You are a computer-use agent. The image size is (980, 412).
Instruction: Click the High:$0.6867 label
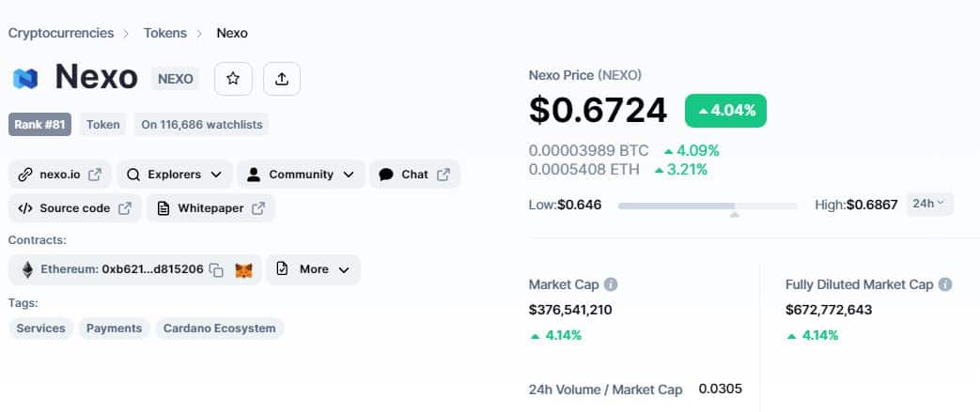click(x=856, y=205)
